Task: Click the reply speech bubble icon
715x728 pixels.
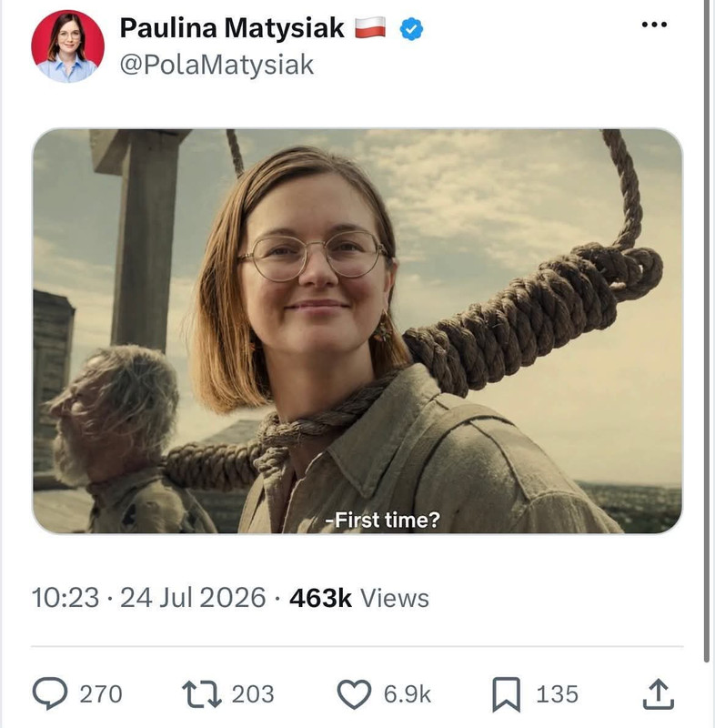Action: pyautogui.click(x=50, y=693)
